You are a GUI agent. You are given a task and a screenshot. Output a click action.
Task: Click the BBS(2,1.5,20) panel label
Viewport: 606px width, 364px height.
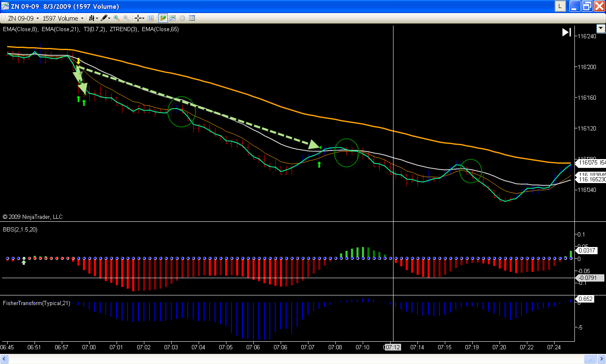click(x=20, y=229)
